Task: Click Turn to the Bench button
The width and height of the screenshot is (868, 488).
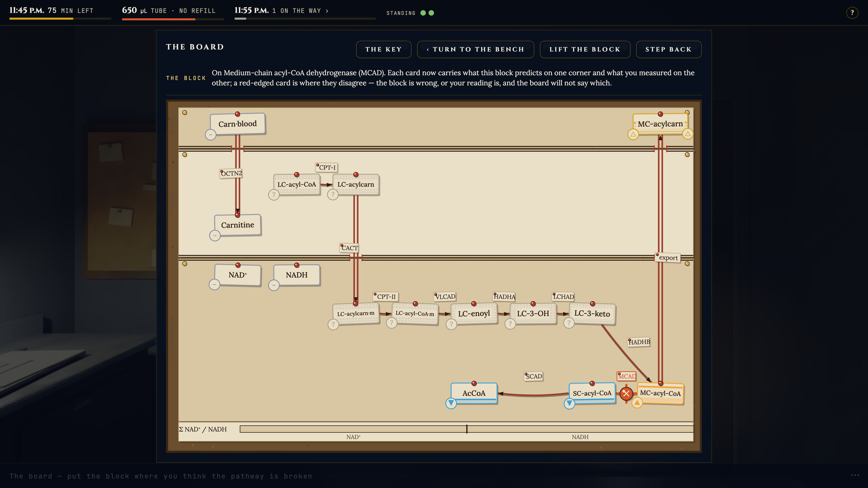Action: (x=476, y=49)
